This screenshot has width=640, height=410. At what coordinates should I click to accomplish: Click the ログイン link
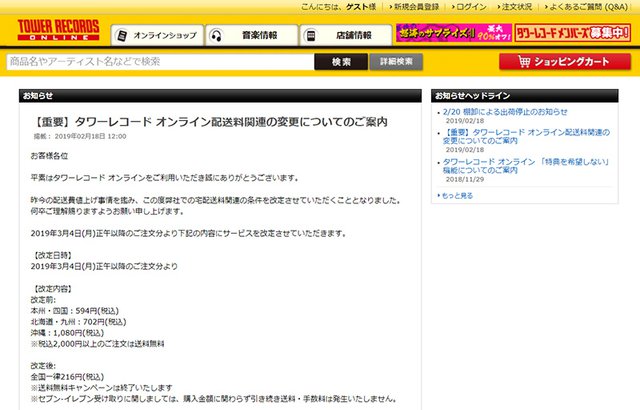471,7
